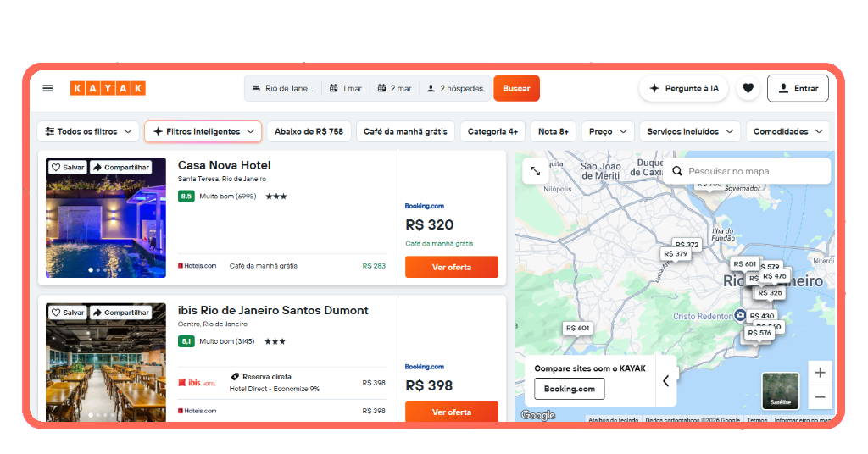This screenshot has height=454, width=868.
Task: Select the R$ 372 map price marker
Action: click(x=687, y=245)
